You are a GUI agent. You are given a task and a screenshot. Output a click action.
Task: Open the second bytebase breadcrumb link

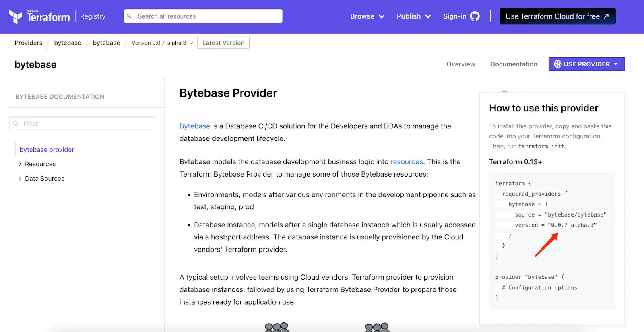(106, 43)
